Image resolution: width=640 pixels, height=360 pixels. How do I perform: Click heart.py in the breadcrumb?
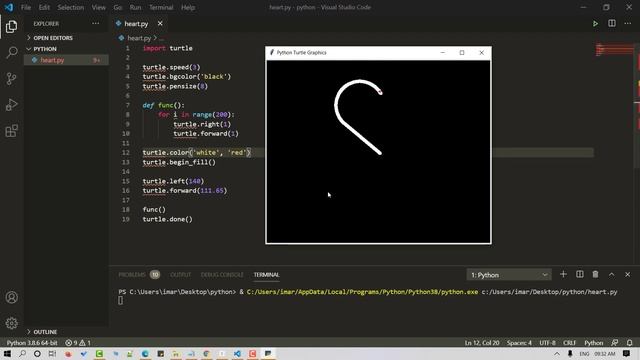(x=139, y=38)
